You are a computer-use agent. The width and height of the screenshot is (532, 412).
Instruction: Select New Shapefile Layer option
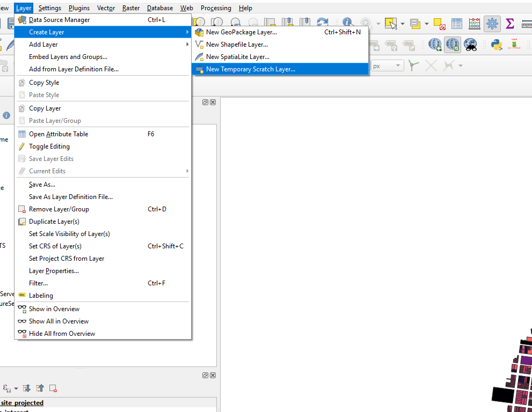click(x=237, y=45)
